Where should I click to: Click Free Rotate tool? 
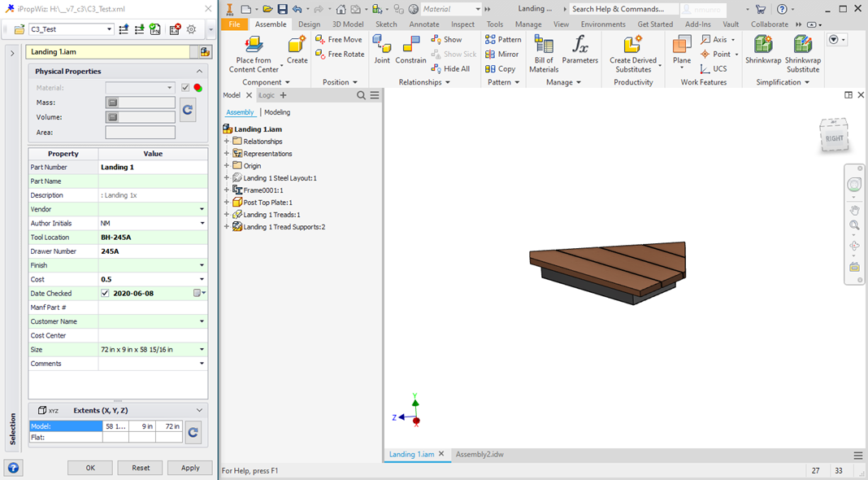point(340,55)
